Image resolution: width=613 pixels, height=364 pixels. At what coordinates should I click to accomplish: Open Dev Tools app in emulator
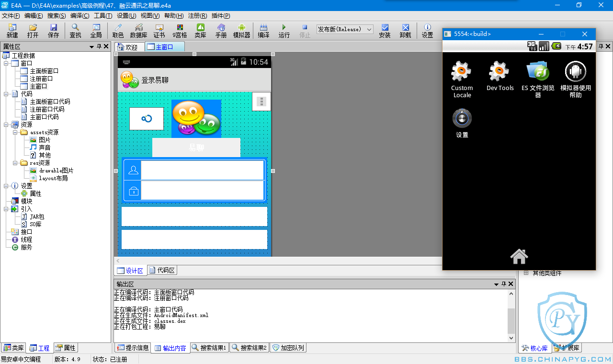(x=499, y=76)
